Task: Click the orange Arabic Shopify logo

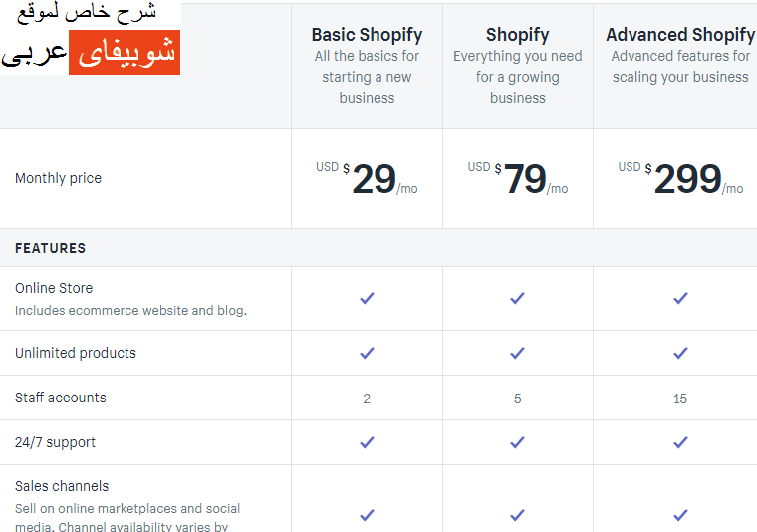Action: [x=124, y=52]
